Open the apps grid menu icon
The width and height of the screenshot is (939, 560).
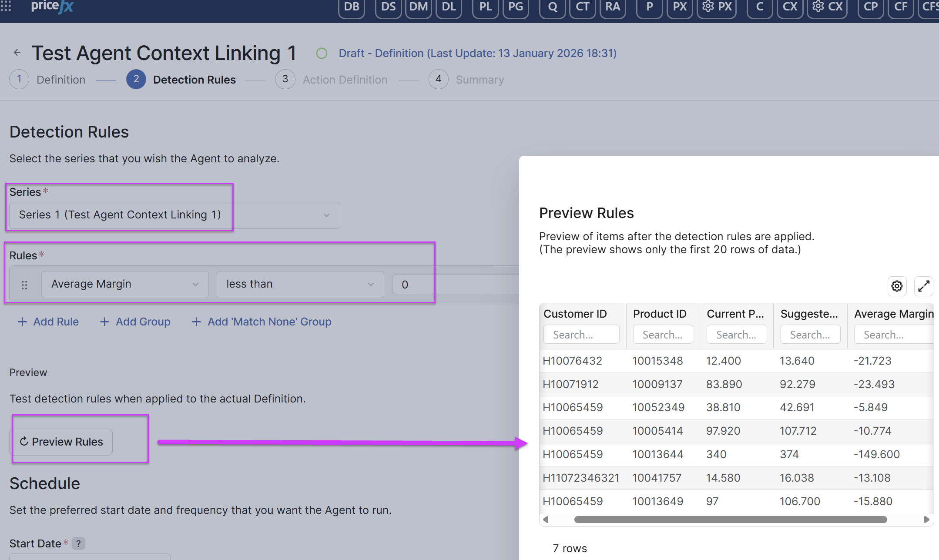(6, 6)
